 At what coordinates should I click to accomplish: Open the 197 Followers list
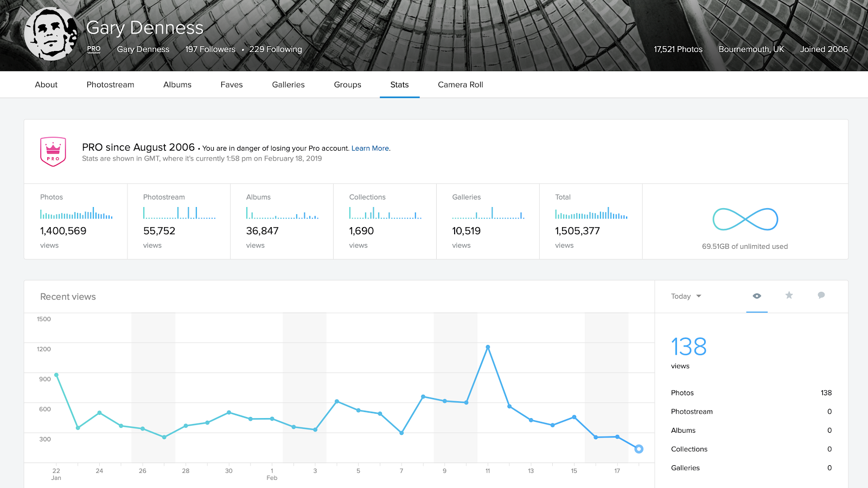click(x=210, y=49)
